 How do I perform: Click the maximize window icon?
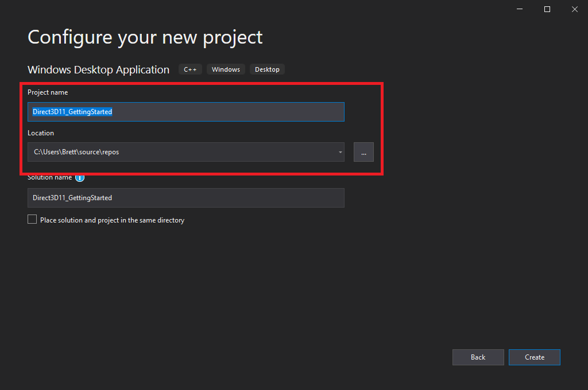click(x=547, y=9)
